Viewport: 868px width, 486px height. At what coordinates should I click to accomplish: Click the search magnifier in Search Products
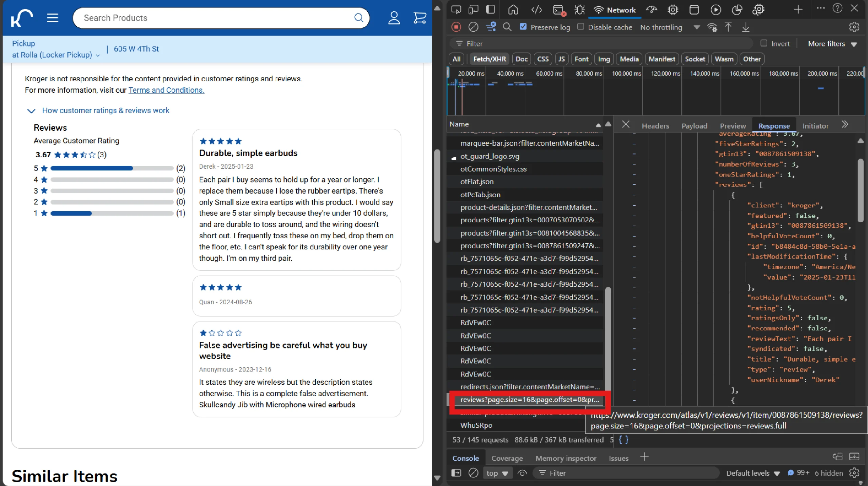click(x=358, y=18)
